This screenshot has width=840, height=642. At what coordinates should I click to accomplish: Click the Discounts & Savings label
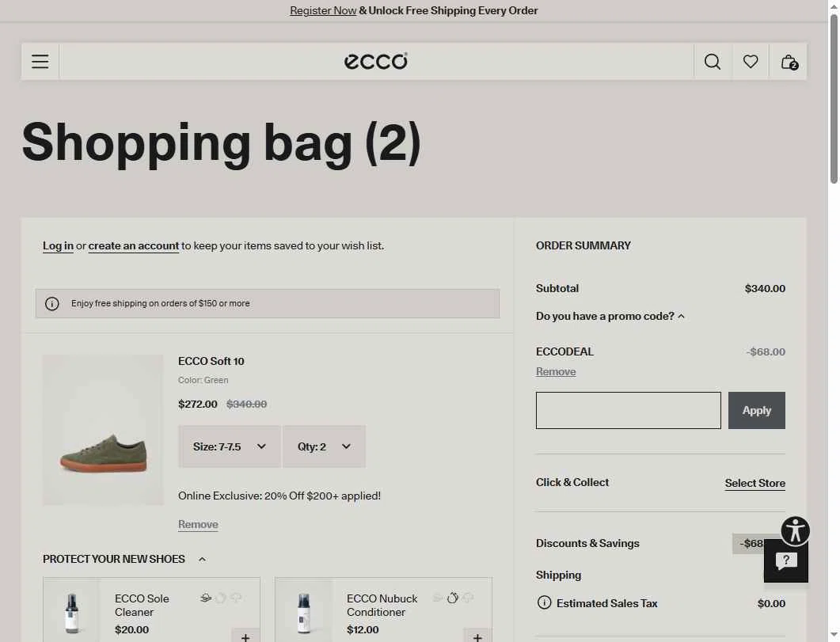coord(587,544)
